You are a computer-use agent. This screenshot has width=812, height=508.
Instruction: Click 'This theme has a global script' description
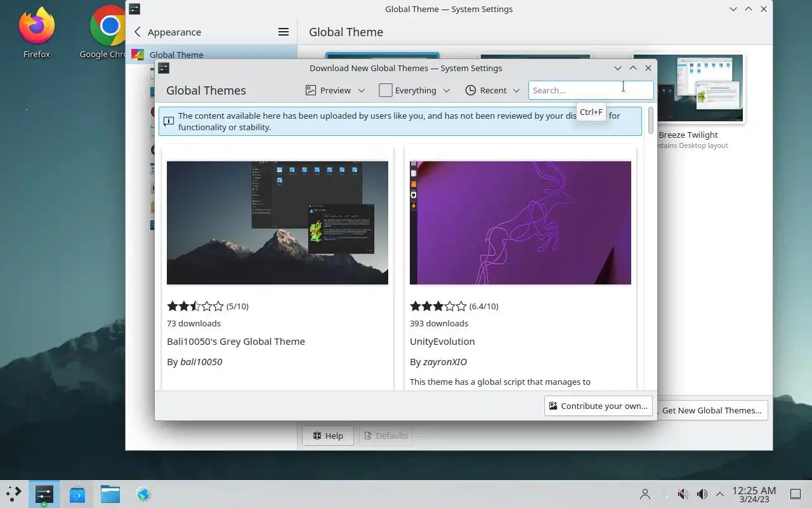click(500, 382)
